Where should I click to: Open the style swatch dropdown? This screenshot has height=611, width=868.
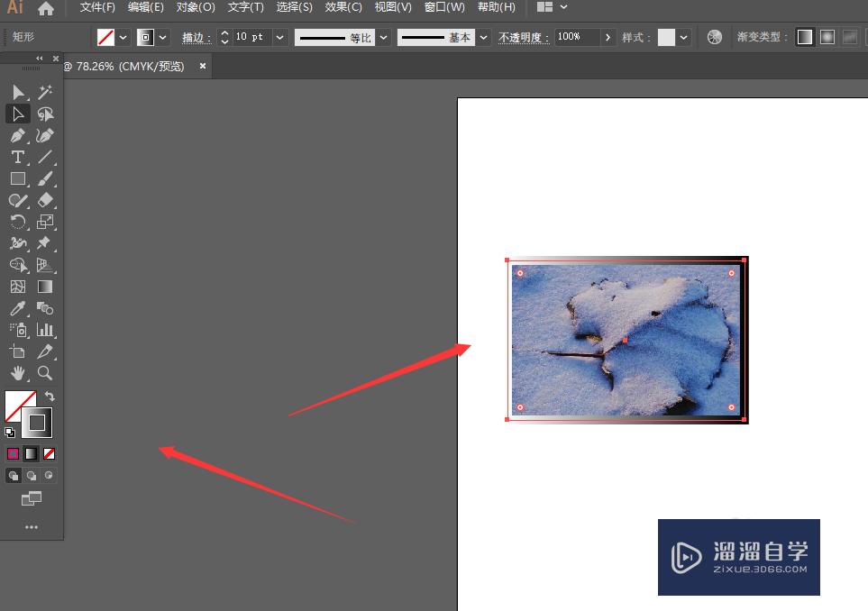point(684,37)
